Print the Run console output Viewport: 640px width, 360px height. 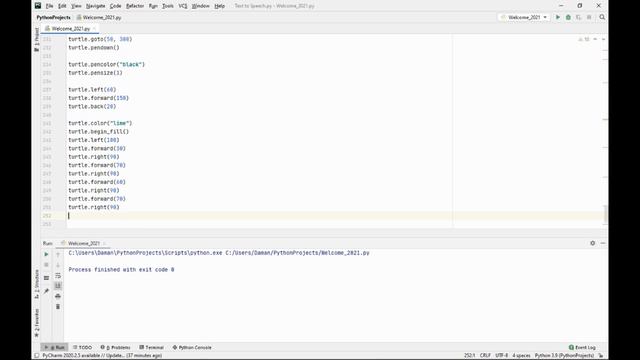click(58, 296)
